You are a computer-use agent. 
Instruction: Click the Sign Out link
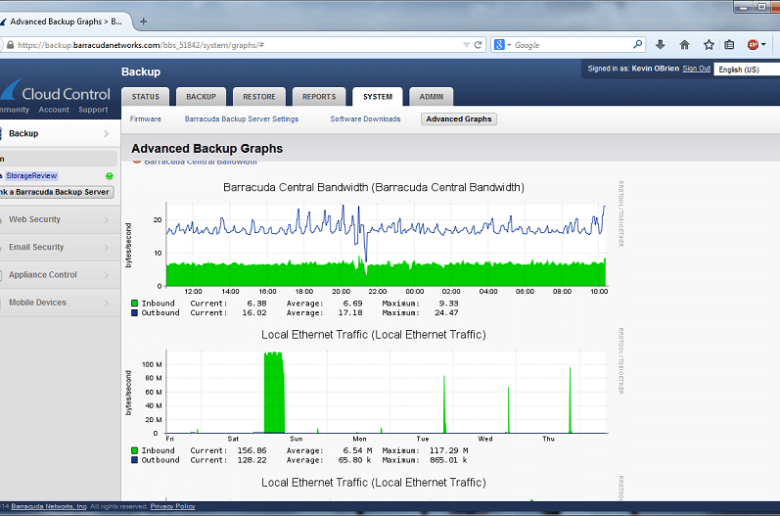pos(696,69)
